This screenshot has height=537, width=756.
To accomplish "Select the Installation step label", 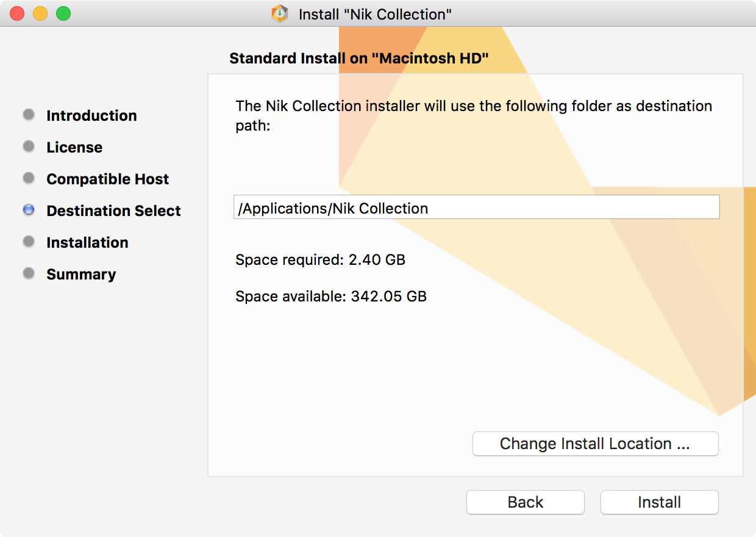I will coord(87,242).
